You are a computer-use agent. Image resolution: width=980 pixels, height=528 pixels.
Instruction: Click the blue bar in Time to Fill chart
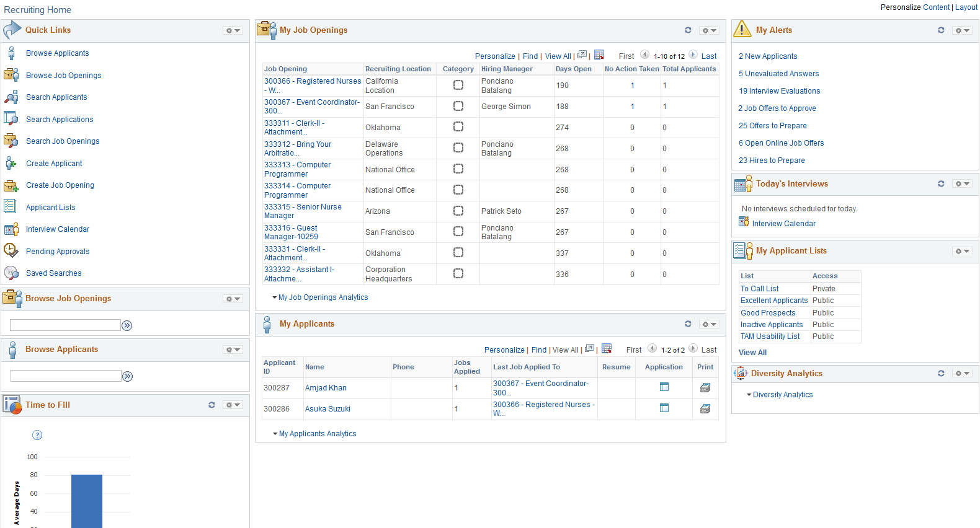[x=87, y=501]
